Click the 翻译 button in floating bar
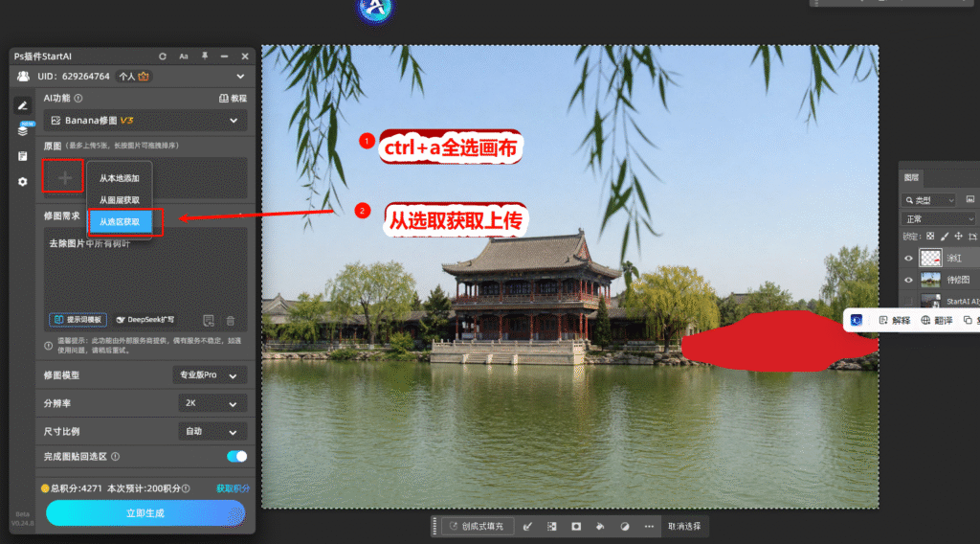The width and height of the screenshot is (980, 544). pos(937,320)
